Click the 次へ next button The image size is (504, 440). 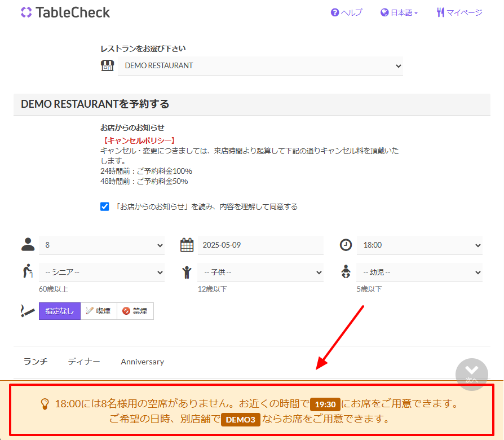471,375
